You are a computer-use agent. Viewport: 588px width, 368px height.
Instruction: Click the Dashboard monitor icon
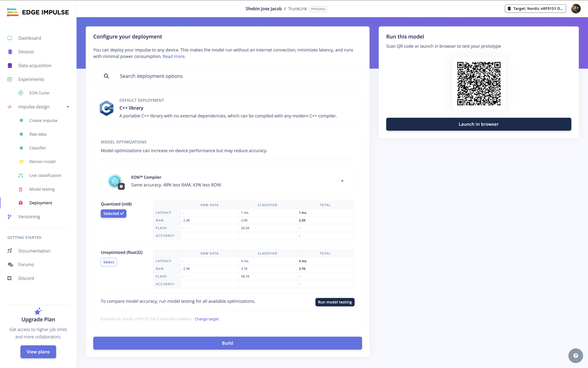click(x=10, y=38)
